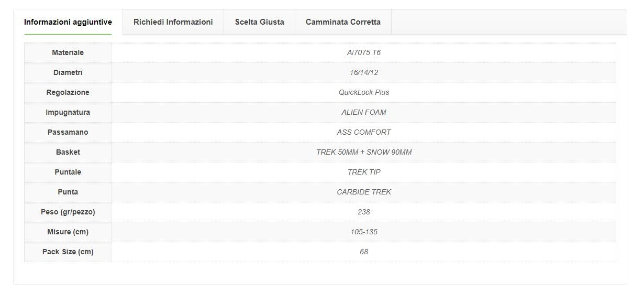This screenshot has height=303, width=644.
Task: Click the 16/14/12 diameters value
Action: click(364, 72)
